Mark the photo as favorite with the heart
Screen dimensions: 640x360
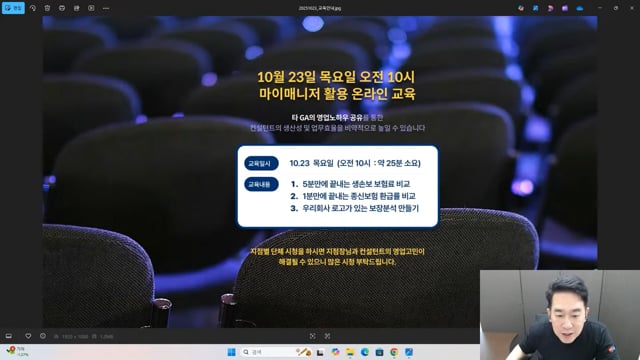coord(28,336)
